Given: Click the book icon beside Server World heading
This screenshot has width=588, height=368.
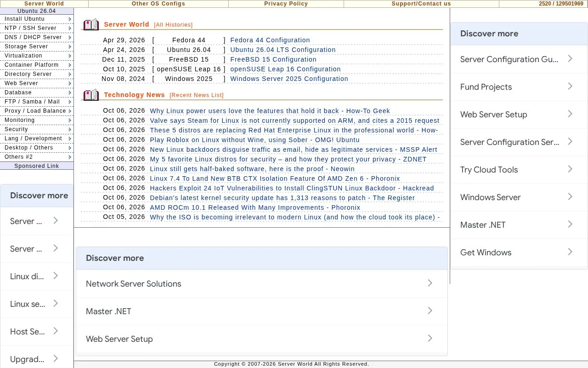Looking at the screenshot, I should tap(91, 24).
